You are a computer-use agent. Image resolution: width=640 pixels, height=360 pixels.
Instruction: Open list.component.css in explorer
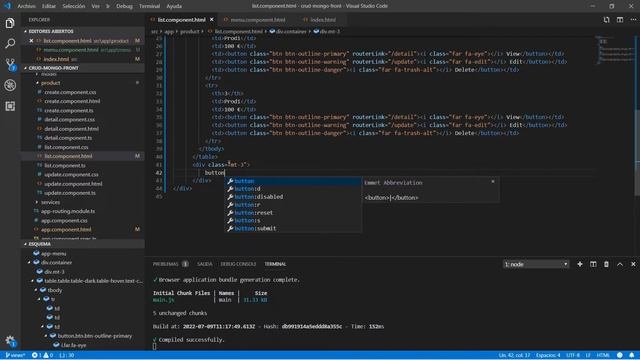coord(66,147)
